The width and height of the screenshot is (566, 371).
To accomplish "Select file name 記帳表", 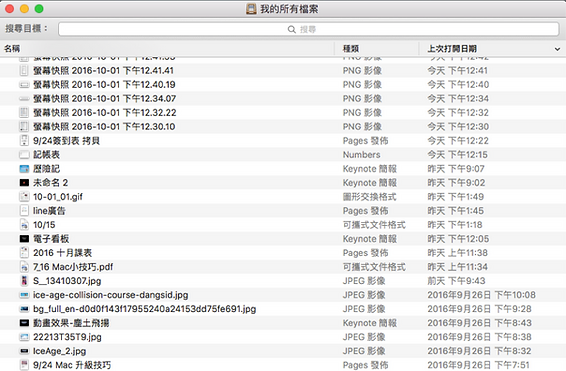I will [47, 155].
